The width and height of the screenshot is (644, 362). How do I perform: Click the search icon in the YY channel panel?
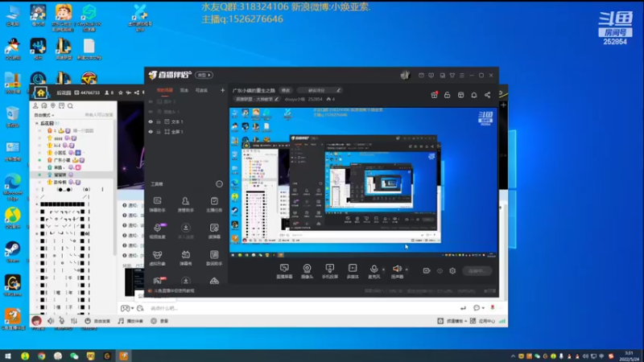pyautogui.click(x=70, y=106)
